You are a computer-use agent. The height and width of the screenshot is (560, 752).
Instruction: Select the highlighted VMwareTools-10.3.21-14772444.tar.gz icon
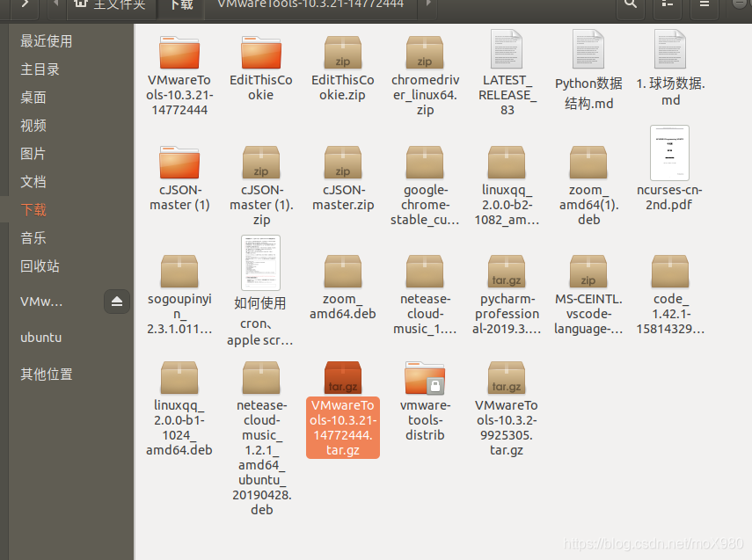pyautogui.click(x=342, y=378)
